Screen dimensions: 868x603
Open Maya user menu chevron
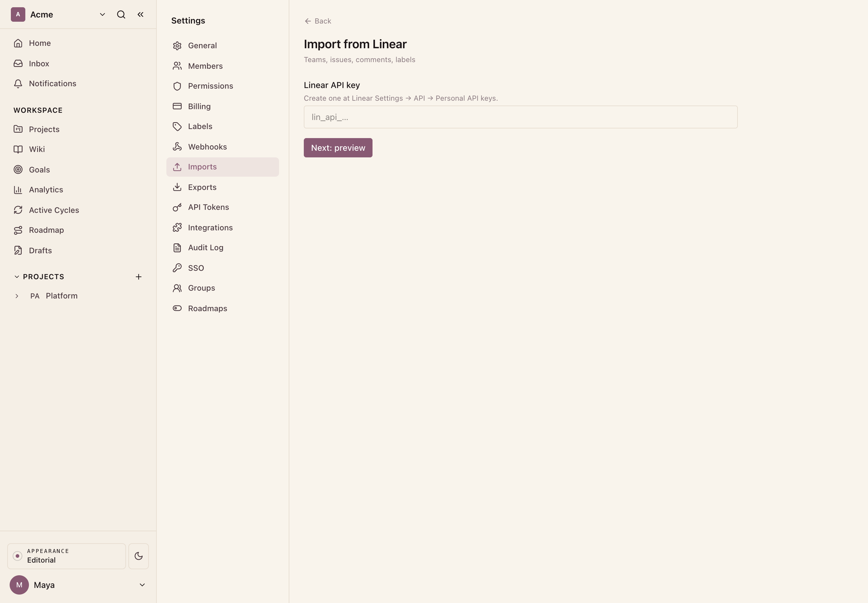pyautogui.click(x=142, y=585)
